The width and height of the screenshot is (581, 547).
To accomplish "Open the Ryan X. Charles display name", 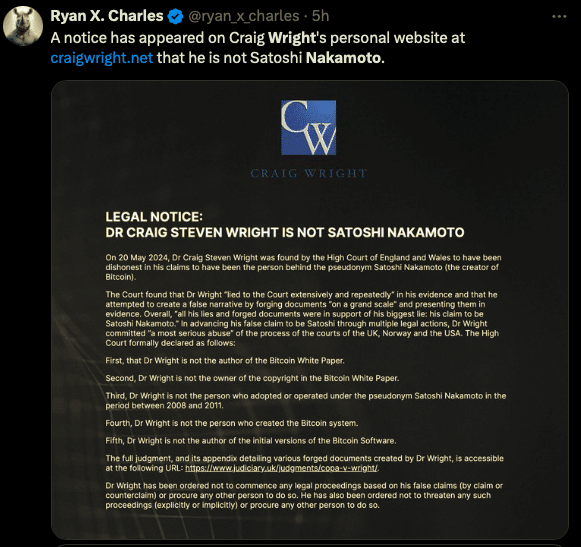I will coord(107,16).
